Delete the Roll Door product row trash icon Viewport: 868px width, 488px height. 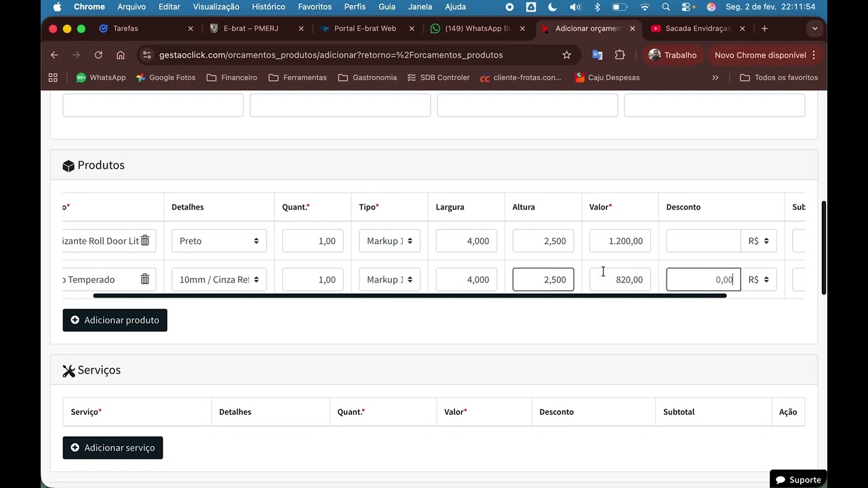click(x=144, y=241)
